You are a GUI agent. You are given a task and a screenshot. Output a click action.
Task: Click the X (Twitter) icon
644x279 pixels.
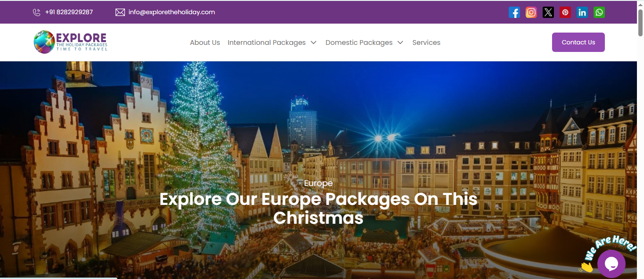coord(548,12)
